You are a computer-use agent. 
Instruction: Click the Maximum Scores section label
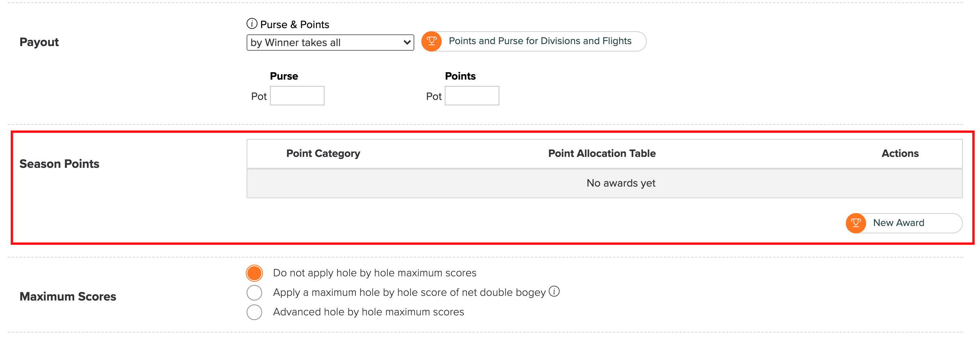tap(68, 297)
